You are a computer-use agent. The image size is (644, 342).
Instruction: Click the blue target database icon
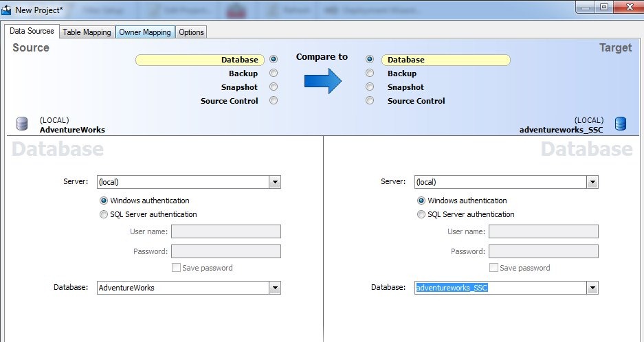(x=621, y=124)
